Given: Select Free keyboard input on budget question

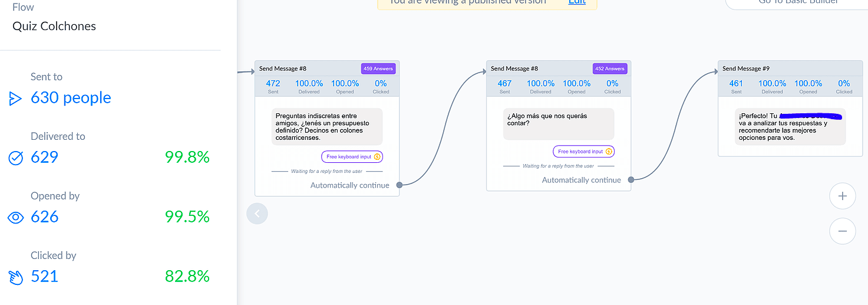Looking at the screenshot, I should (x=352, y=157).
